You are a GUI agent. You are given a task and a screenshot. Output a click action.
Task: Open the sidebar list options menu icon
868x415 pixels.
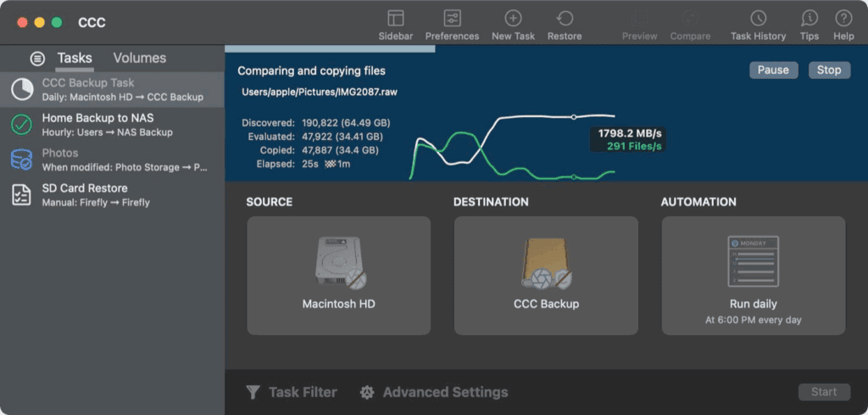pos(37,59)
